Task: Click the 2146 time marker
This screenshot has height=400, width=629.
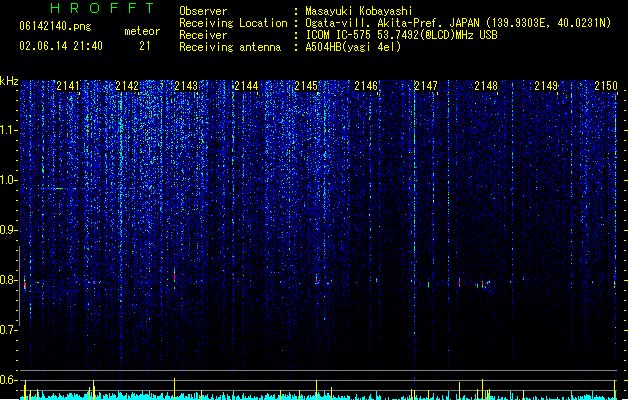Action: (x=366, y=85)
